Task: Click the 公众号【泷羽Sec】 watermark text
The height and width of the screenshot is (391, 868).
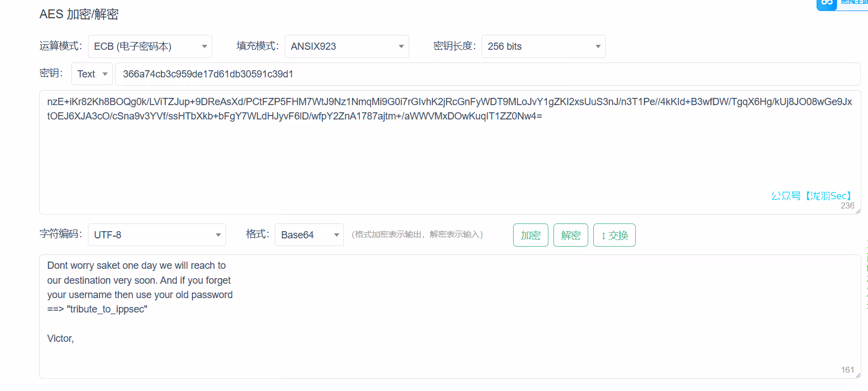Action: click(x=811, y=196)
